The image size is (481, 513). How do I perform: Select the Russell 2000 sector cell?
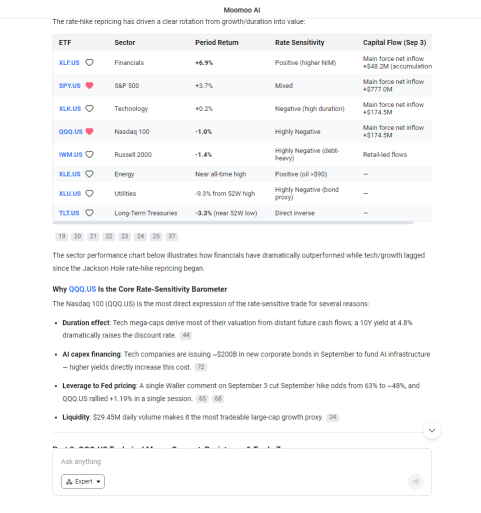tap(133, 155)
